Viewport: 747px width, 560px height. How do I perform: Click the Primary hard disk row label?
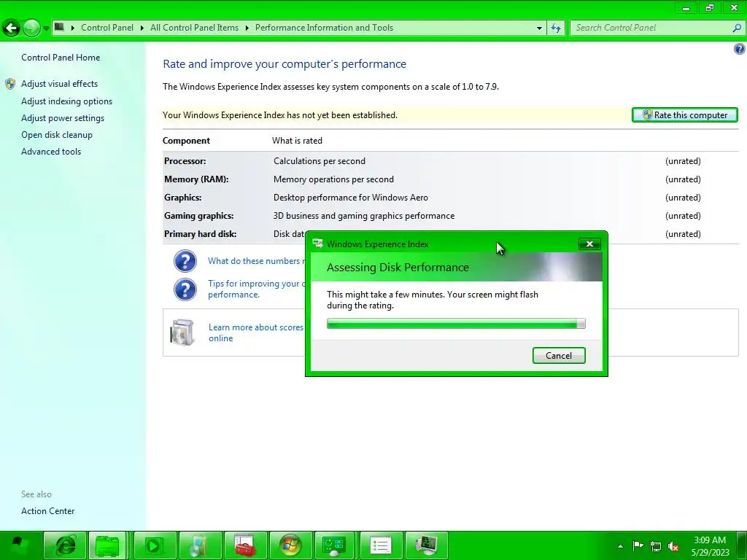click(200, 234)
